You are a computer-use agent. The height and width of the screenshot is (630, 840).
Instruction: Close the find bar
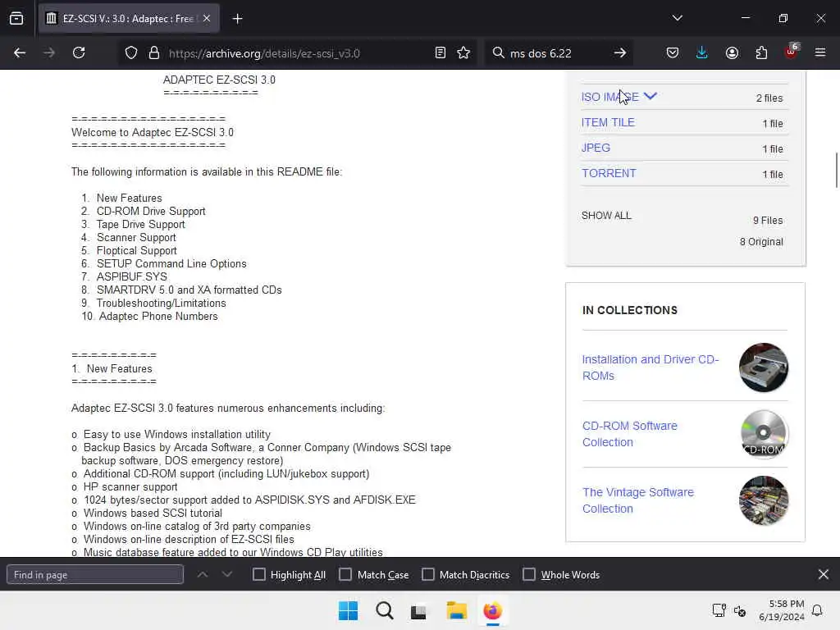point(824,574)
